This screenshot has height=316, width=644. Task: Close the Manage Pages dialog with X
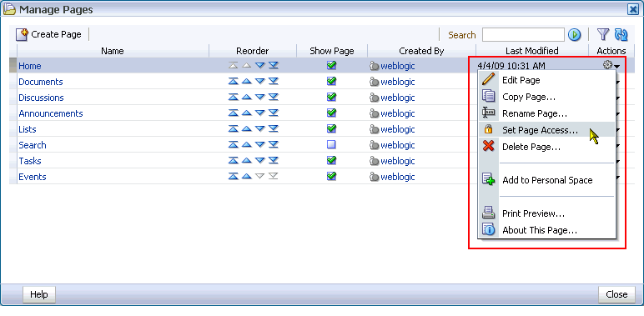[x=633, y=9]
